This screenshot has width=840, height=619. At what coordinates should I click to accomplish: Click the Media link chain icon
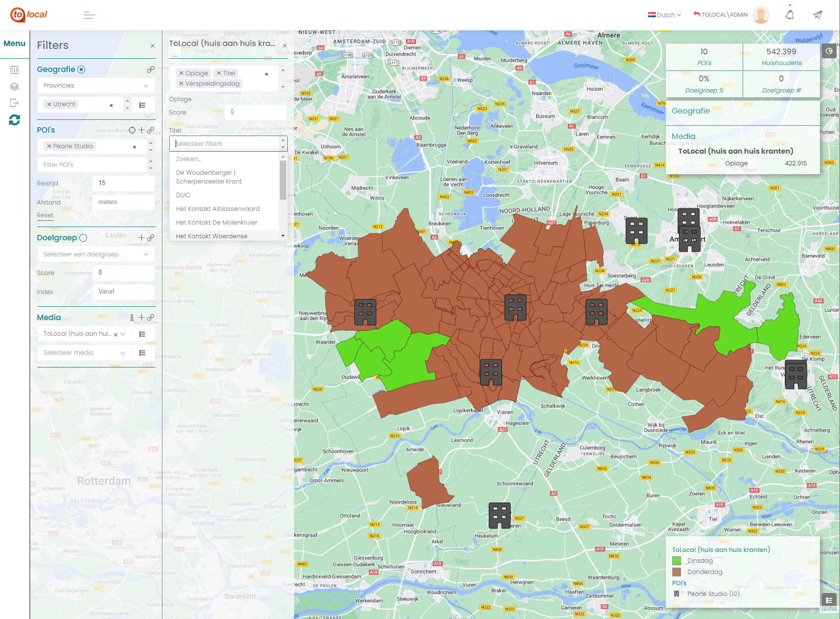coord(151,318)
